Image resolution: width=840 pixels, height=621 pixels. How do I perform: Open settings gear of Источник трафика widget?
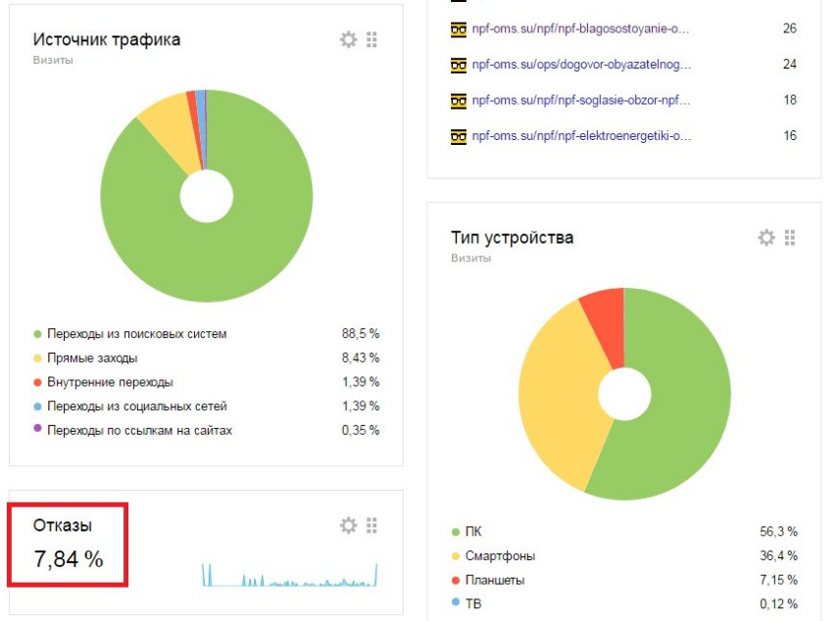tap(349, 39)
